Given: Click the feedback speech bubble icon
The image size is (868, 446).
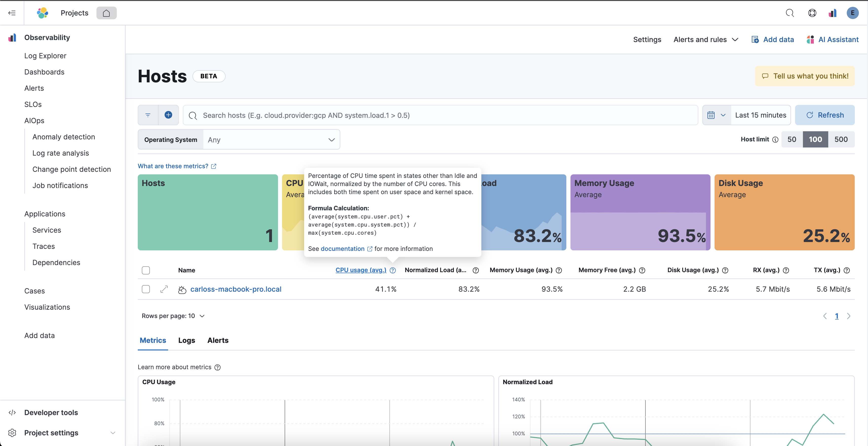Looking at the screenshot, I should pyautogui.click(x=765, y=76).
